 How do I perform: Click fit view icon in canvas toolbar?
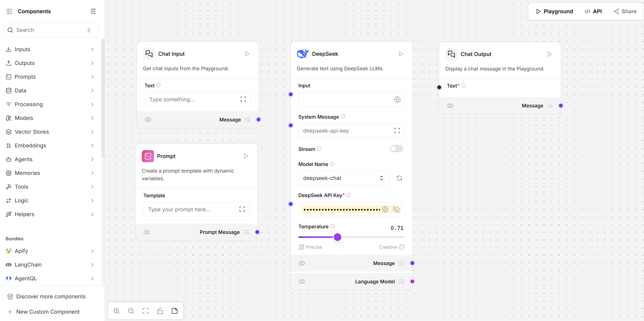[x=146, y=311]
